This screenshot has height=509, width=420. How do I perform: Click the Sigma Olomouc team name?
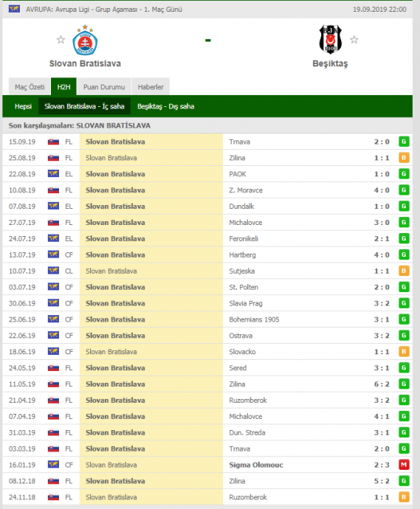256,465
